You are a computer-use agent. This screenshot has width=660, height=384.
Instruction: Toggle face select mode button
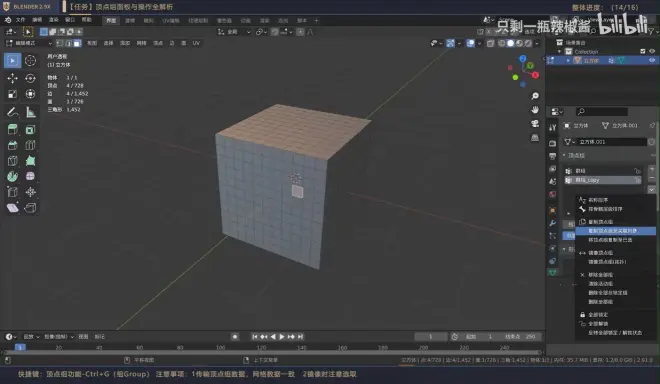[77, 43]
